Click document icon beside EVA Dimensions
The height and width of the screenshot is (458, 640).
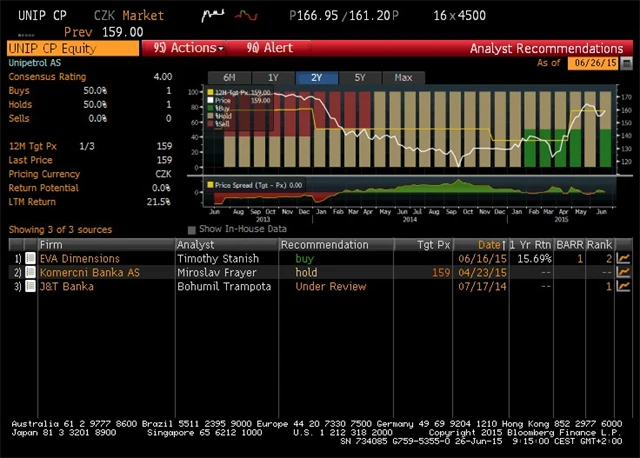pos(30,258)
